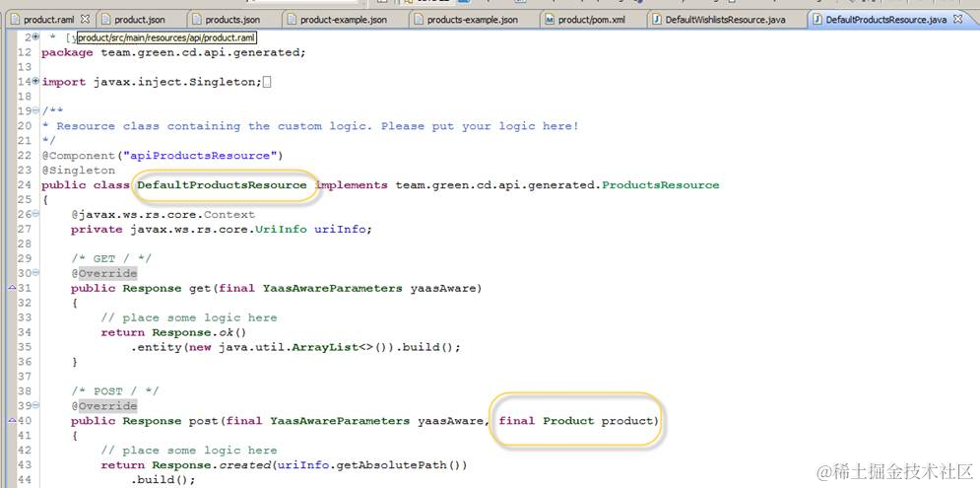This screenshot has height=488, width=980.
Task: Click the file icon on product.raml tab
Action: tap(15, 20)
